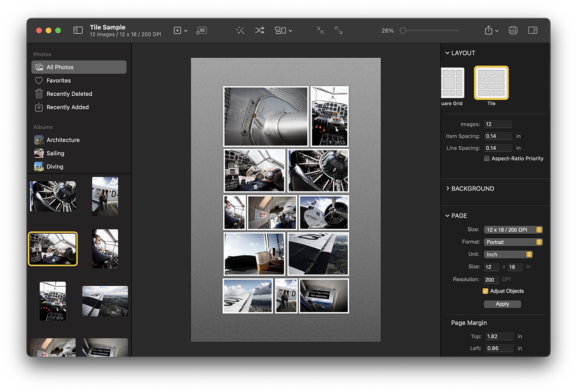Enable the Aspect-Ratio Priority checkbox
This screenshot has height=392, width=577.
(x=487, y=158)
